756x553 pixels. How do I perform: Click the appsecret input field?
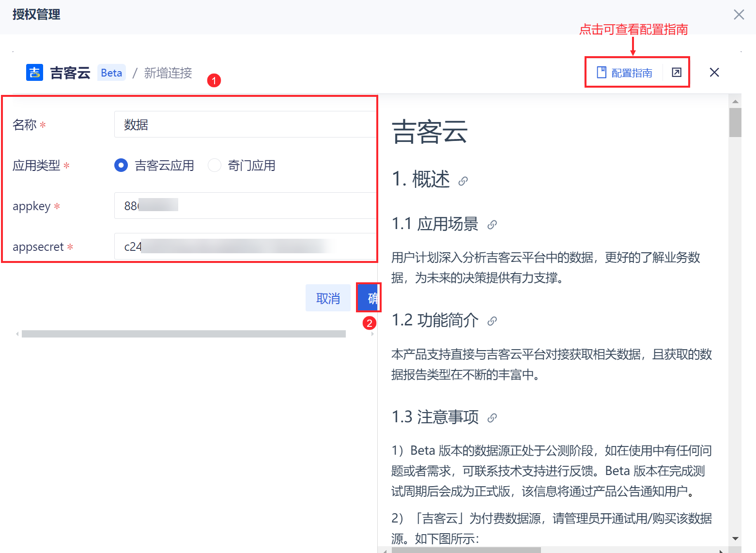[246, 246]
